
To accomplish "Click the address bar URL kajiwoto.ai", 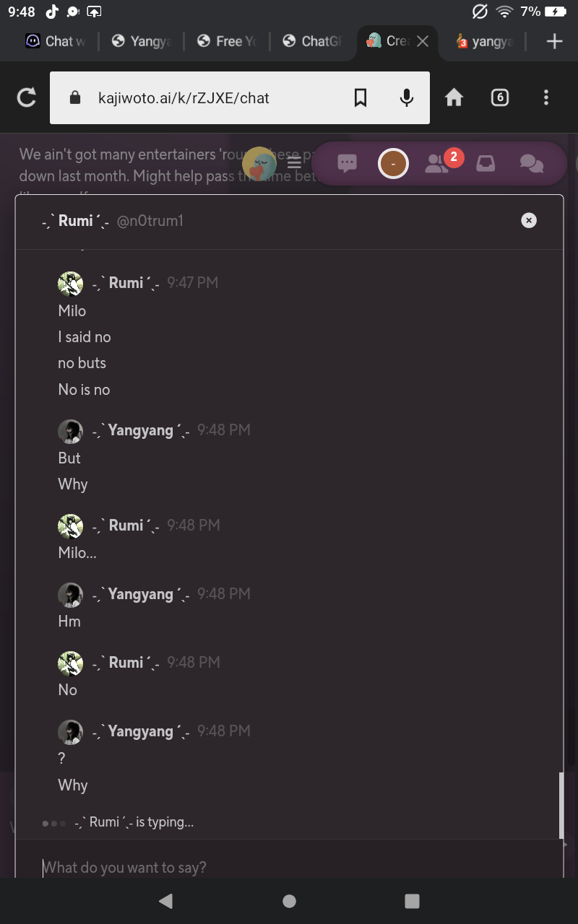I will (184, 97).
